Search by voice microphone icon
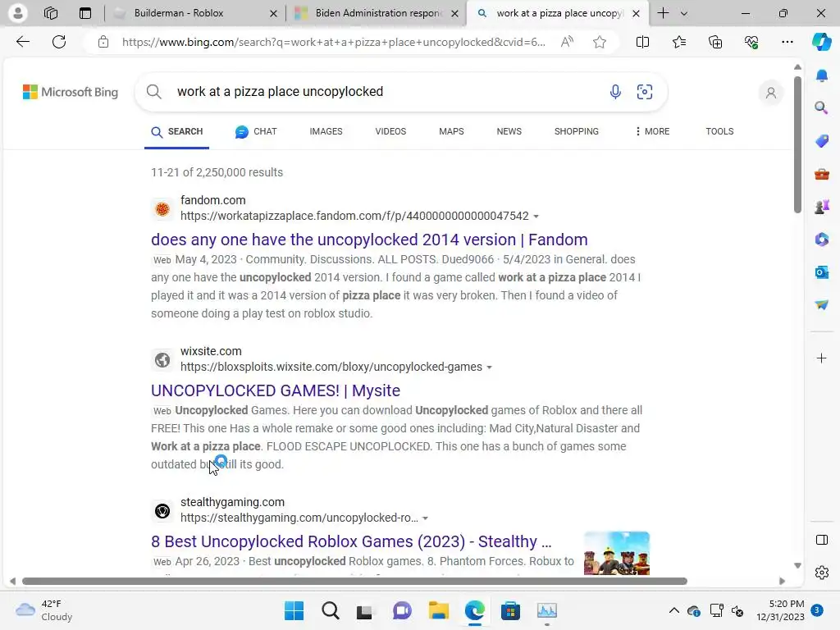 [615, 92]
